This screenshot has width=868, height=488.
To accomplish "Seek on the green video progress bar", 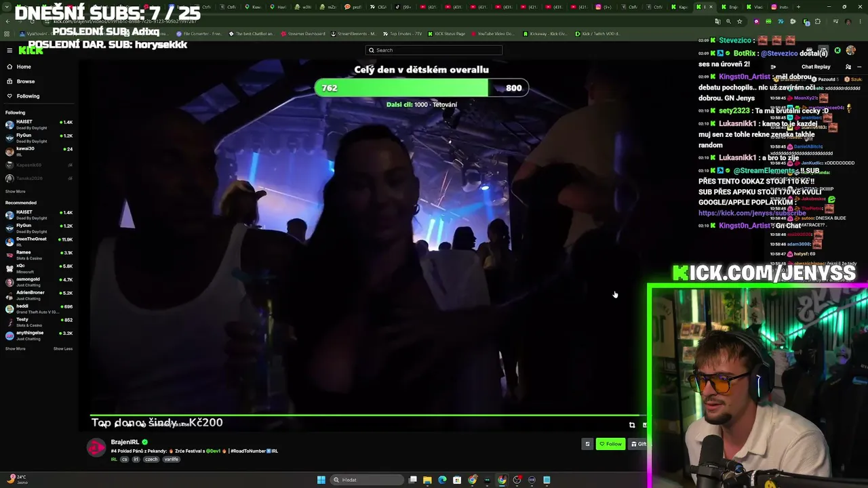I will tap(368, 415).
